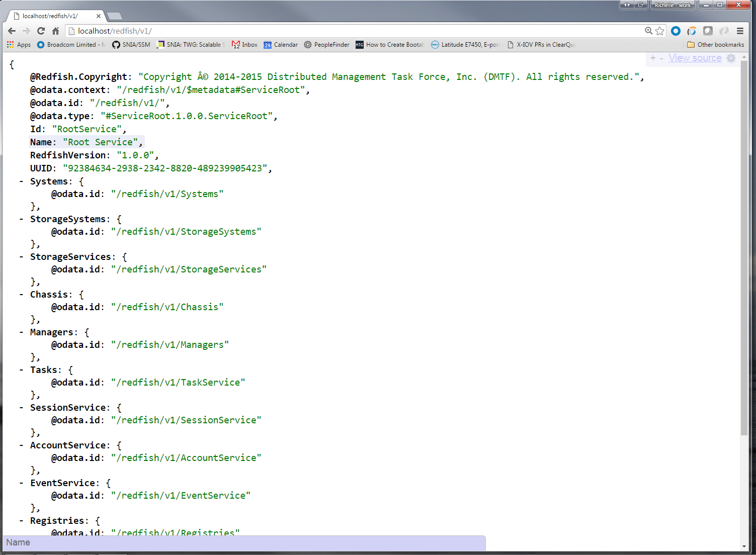The height and width of the screenshot is (555, 756).
Task: Click the plus expand-all button
Action: tap(653, 58)
